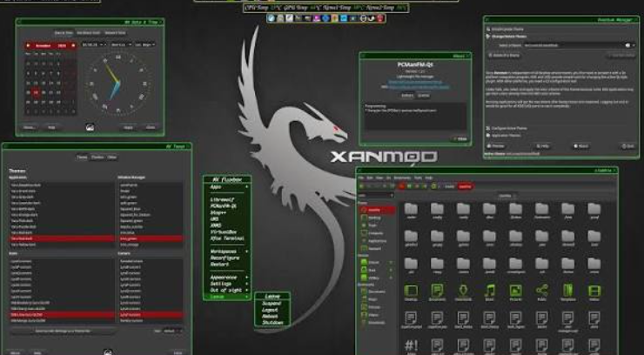Select the file with the #! script icon
Viewport: 644px width, 355px height.
pyautogui.click(x=411, y=345)
